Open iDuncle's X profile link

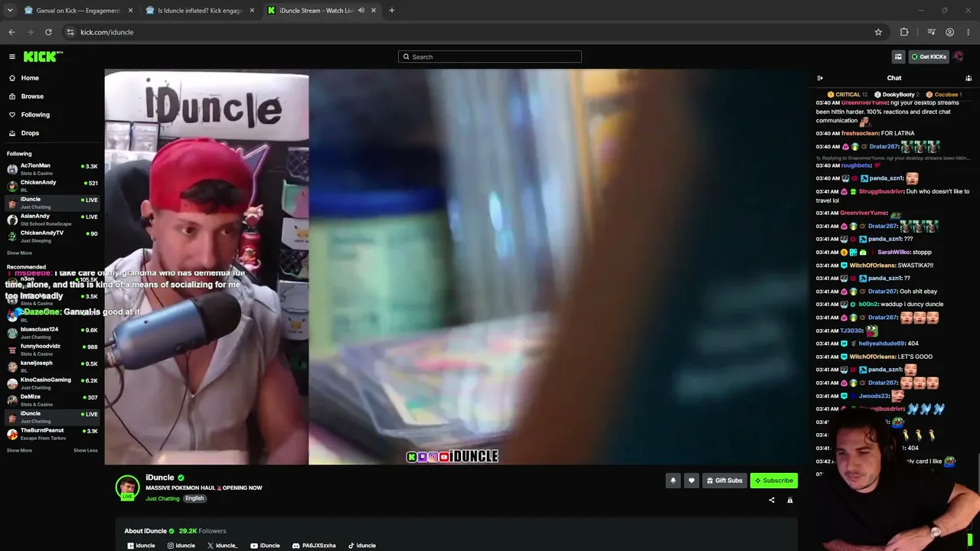[x=222, y=546]
